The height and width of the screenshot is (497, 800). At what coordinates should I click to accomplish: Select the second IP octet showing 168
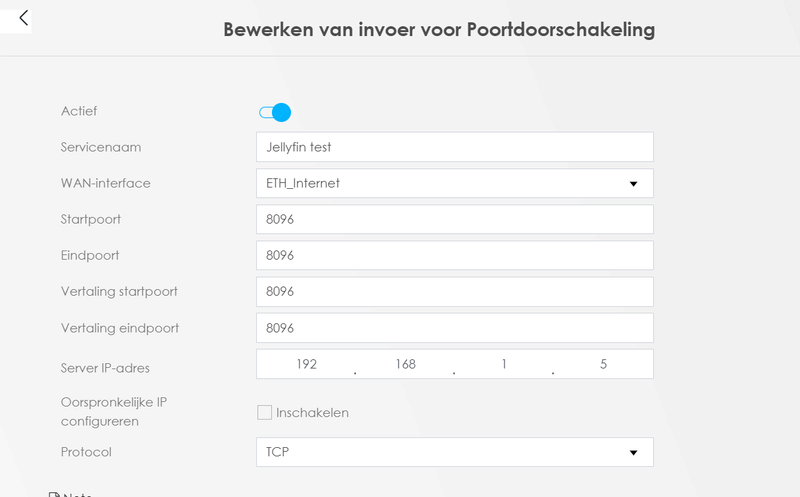[x=405, y=364]
